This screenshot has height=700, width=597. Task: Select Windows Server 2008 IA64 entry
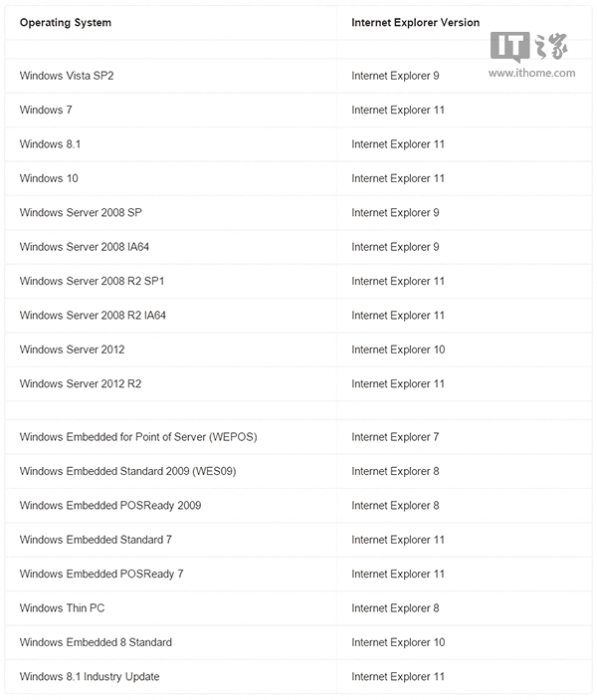(x=84, y=247)
